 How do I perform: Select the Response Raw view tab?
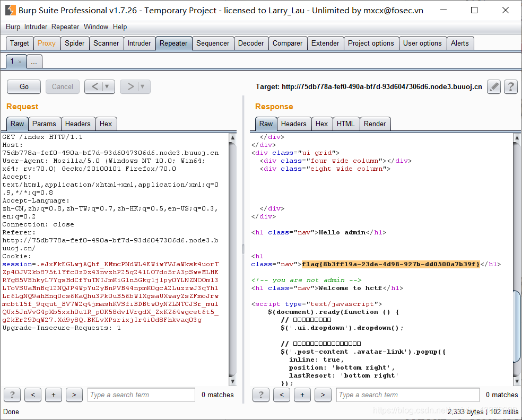(266, 124)
